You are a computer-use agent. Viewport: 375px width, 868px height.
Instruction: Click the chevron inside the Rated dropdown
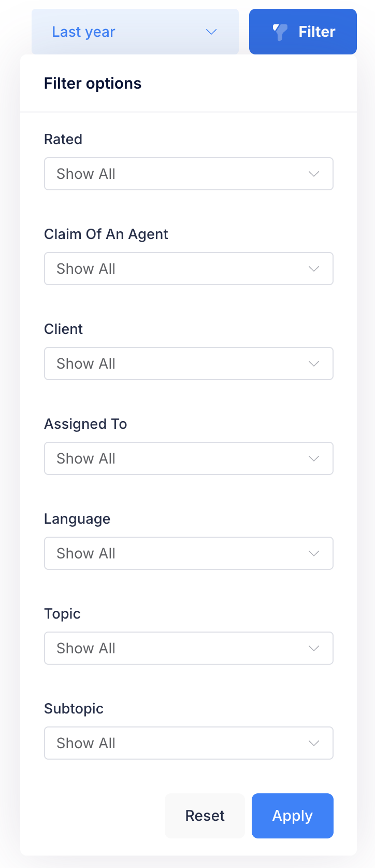click(314, 174)
